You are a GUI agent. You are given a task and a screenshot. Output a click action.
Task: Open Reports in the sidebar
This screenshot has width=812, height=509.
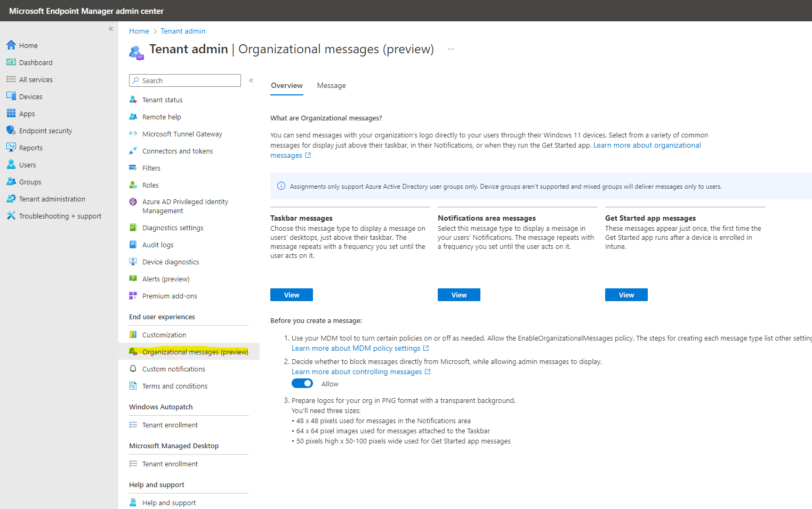31,147
